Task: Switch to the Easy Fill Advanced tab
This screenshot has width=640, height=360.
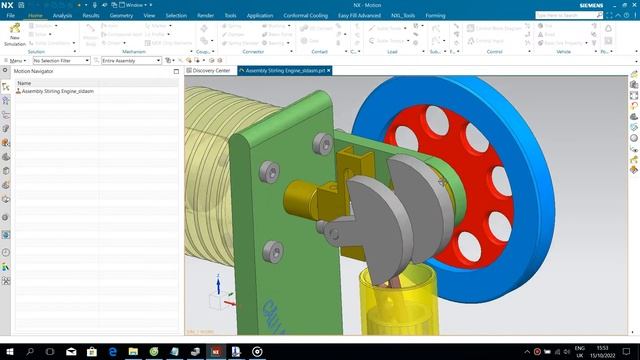Action: click(359, 16)
